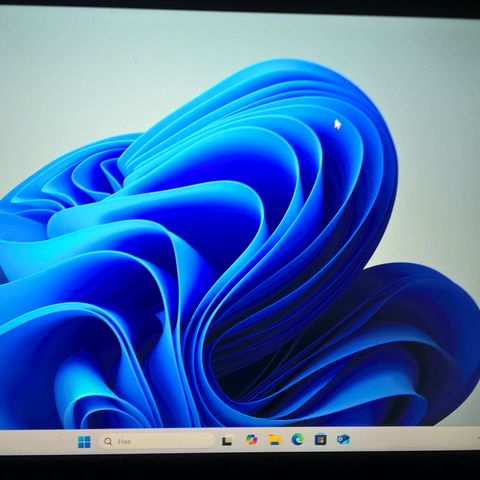Launch Copilot from the taskbar

coord(251,440)
